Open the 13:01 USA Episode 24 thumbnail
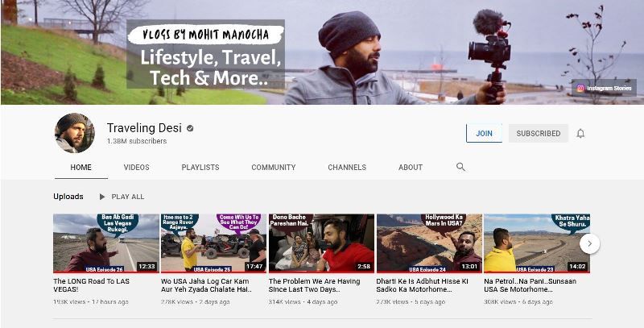The height and width of the screenshot is (328, 644). tap(429, 243)
